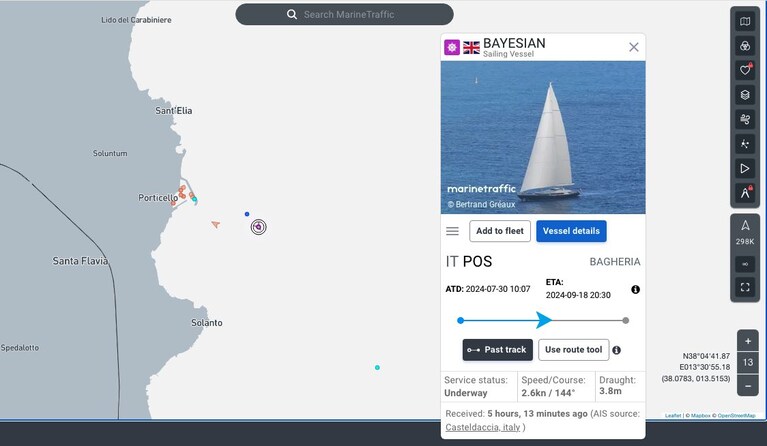Open the BAYESIAN sailing vessel photo

(543, 137)
